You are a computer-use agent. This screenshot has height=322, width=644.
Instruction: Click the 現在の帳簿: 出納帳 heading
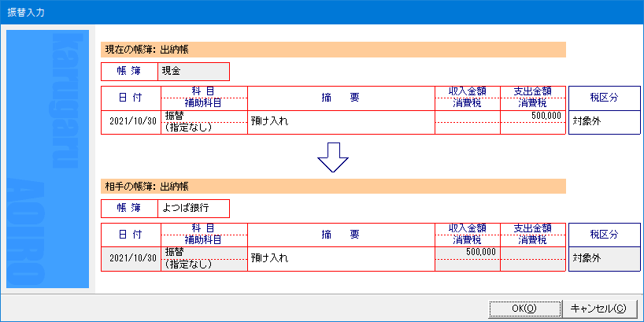click(x=334, y=50)
